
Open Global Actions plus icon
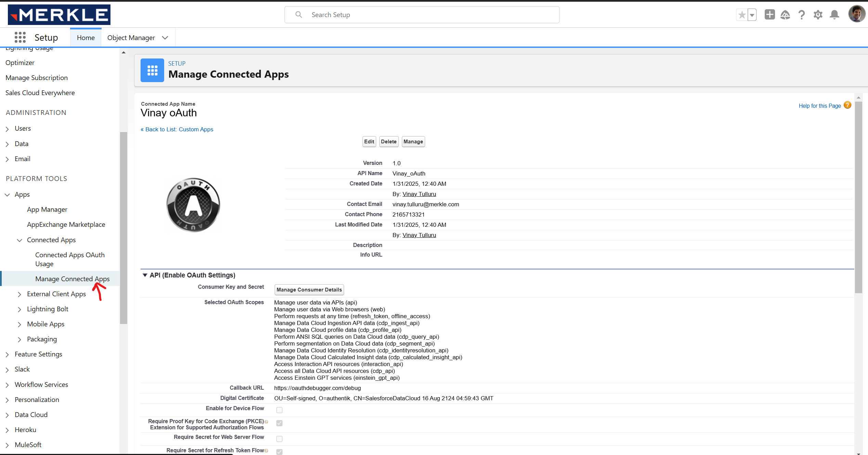770,15
